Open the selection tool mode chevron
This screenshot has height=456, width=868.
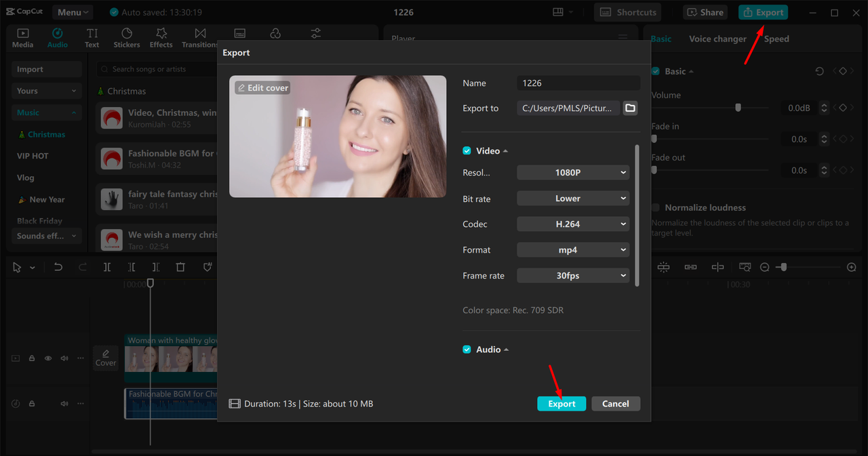pyautogui.click(x=33, y=268)
